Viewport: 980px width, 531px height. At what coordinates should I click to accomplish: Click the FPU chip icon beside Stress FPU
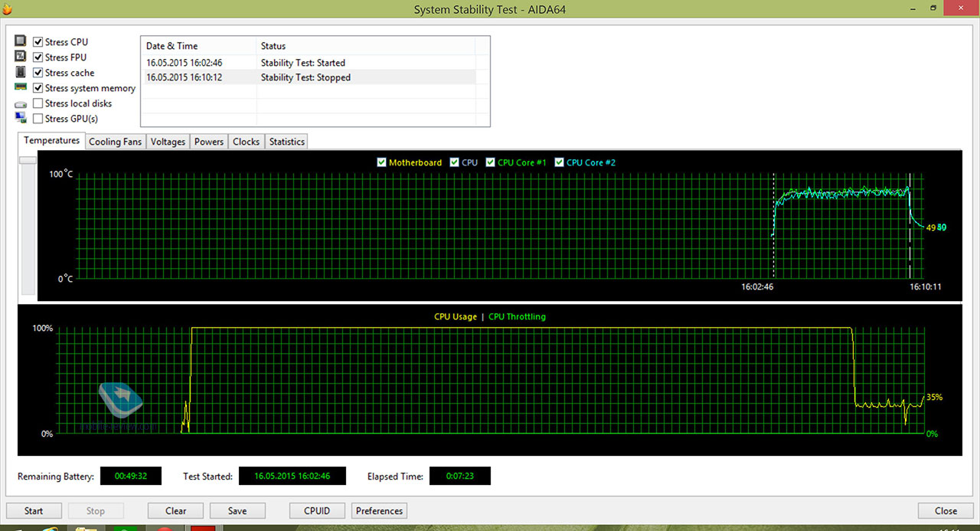click(21, 57)
